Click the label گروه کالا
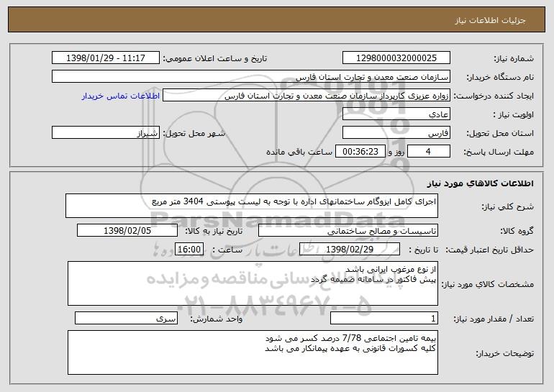The width and height of the screenshot is (554, 392). click(517, 231)
